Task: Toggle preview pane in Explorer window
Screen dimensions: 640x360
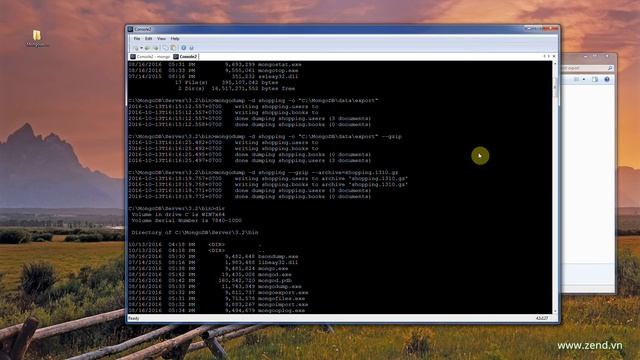Action: click(x=595, y=79)
